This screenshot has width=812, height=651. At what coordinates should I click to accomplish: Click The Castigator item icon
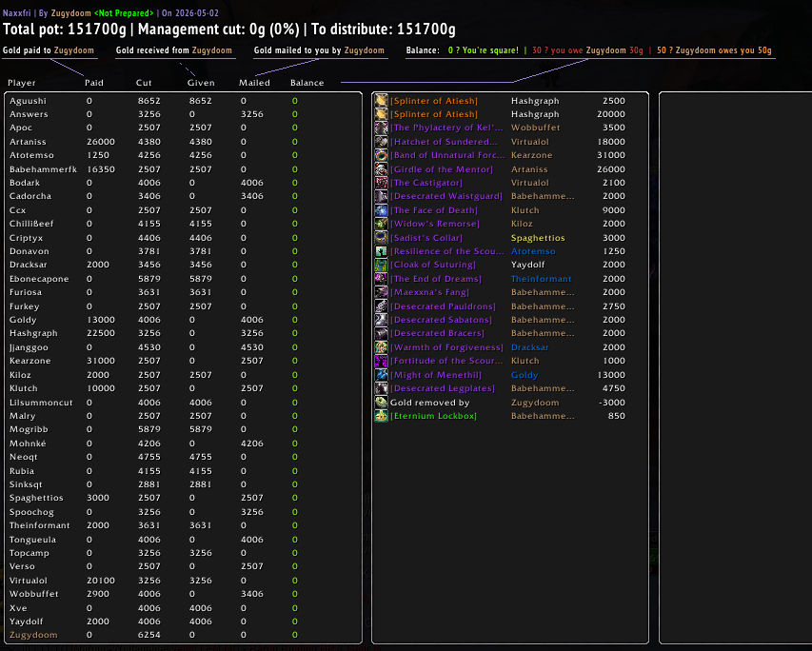381,183
